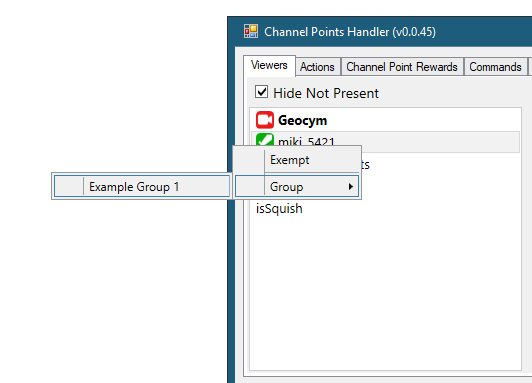Open the Actions tab
Image resolution: width=532 pixels, height=383 pixels.
(x=318, y=66)
